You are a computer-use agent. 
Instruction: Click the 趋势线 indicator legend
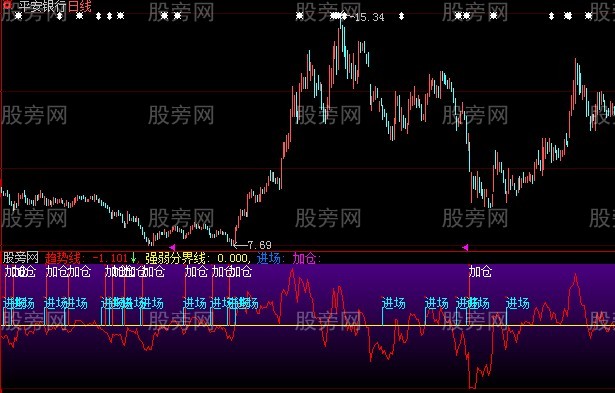[63, 258]
